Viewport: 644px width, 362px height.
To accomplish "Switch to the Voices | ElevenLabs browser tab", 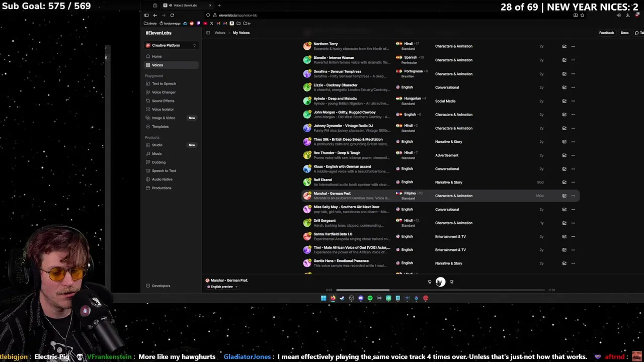I will pos(187,6).
